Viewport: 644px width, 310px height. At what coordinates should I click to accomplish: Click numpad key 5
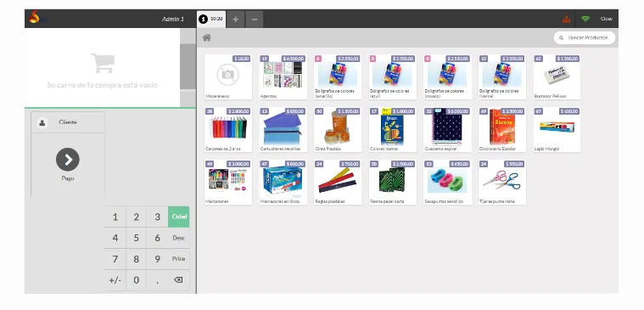click(x=137, y=238)
